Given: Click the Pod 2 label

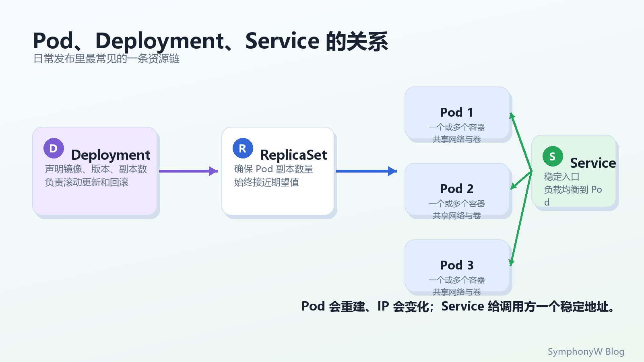Looking at the screenshot, I should click(x=457, y=189).
